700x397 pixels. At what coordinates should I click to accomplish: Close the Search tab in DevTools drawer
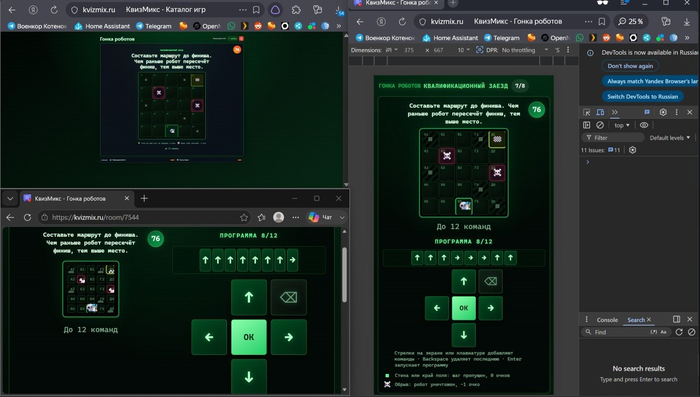[x=649, y=320]
